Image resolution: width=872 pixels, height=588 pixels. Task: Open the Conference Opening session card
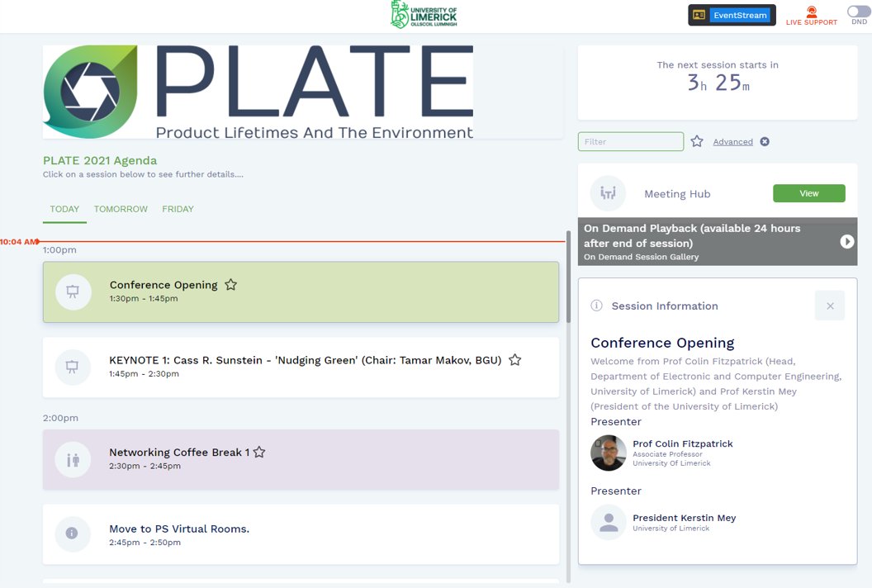pyautogui.click(x=301, y=292)
